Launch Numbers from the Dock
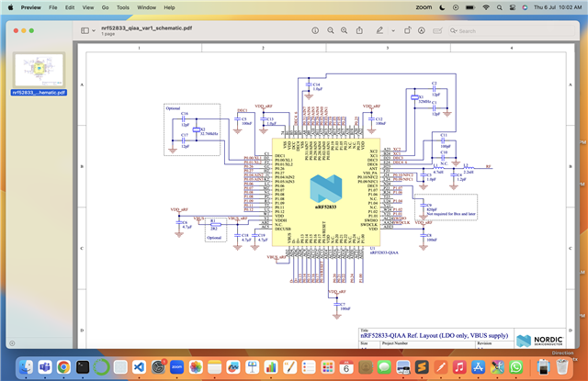588x381 pixels. pyautogui.click(x=271, y=367)
